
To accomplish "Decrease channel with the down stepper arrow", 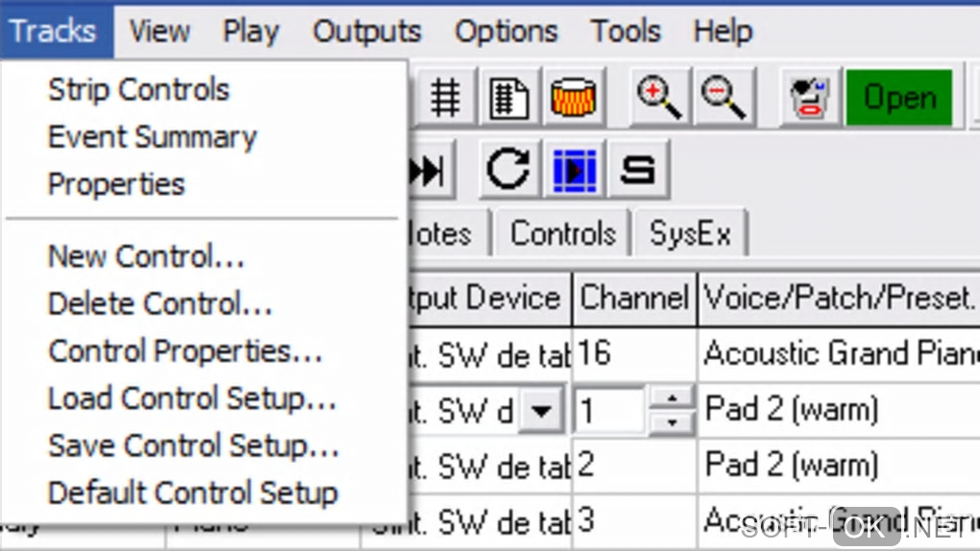I will [672, 423].
